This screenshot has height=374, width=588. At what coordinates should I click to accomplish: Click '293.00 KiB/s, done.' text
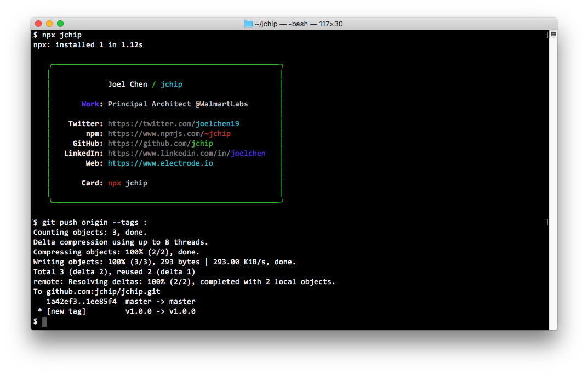tap(254, 262)
